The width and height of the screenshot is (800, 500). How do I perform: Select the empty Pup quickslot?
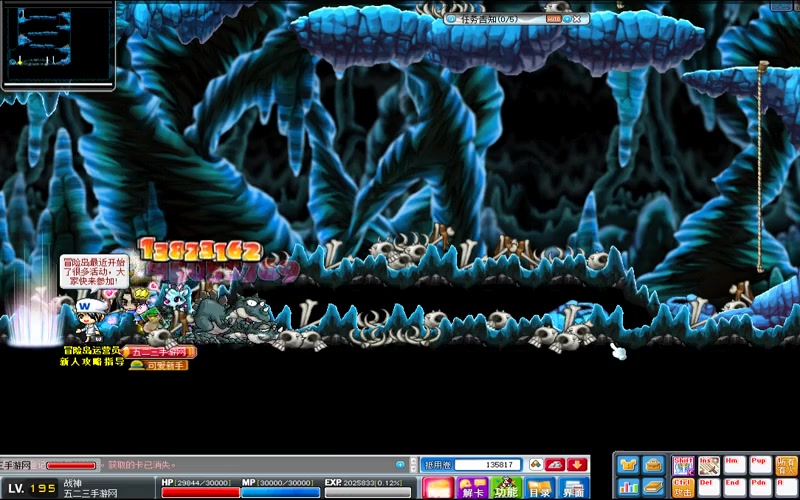760,466
